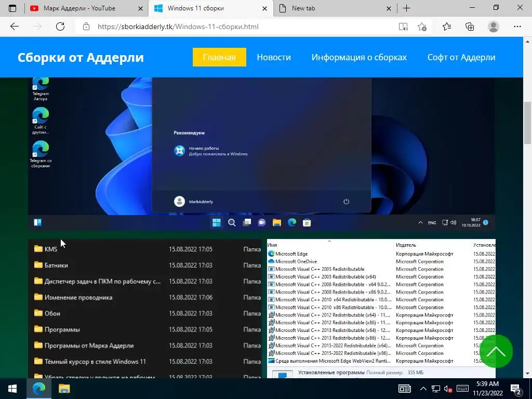
Task: Click the installed programs list screenshot
Action: coord(381,309)
